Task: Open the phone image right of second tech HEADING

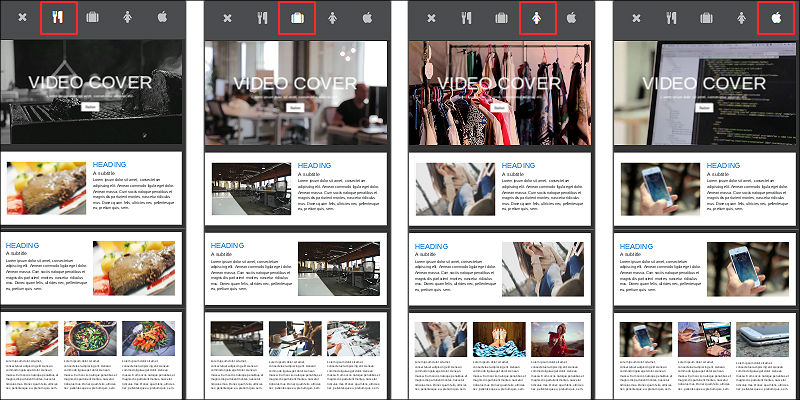Action: click(748, 269)
